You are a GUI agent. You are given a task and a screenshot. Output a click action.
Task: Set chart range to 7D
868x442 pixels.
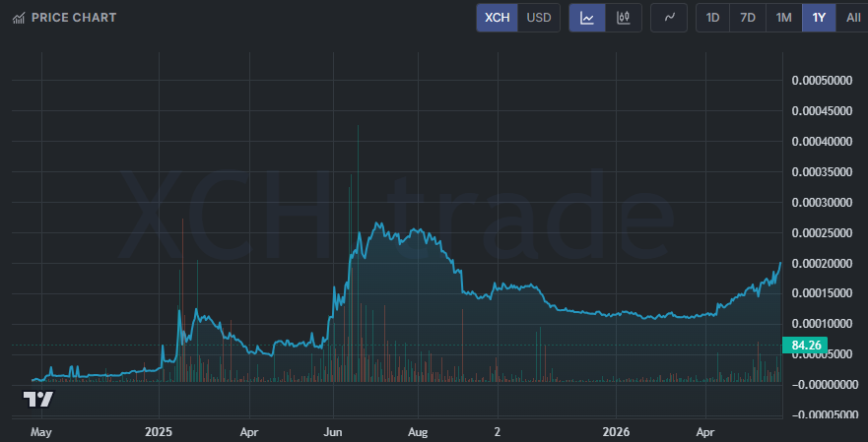[748, 18]
